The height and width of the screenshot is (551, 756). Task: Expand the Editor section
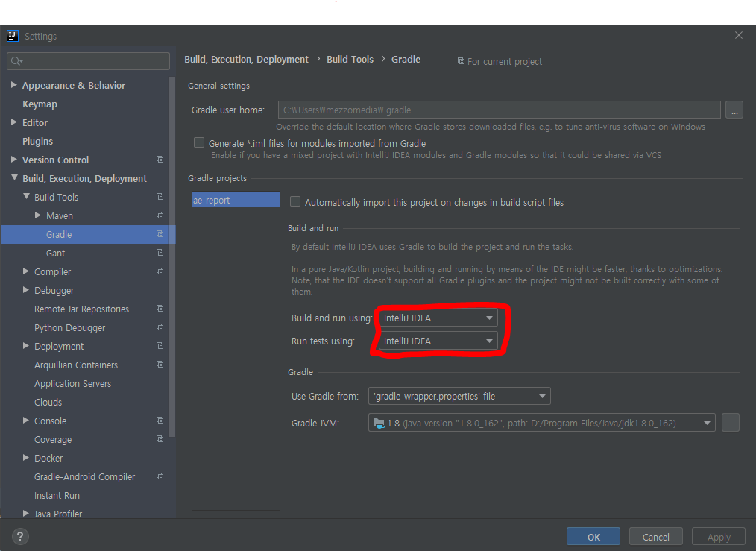(x=14, y=122)
